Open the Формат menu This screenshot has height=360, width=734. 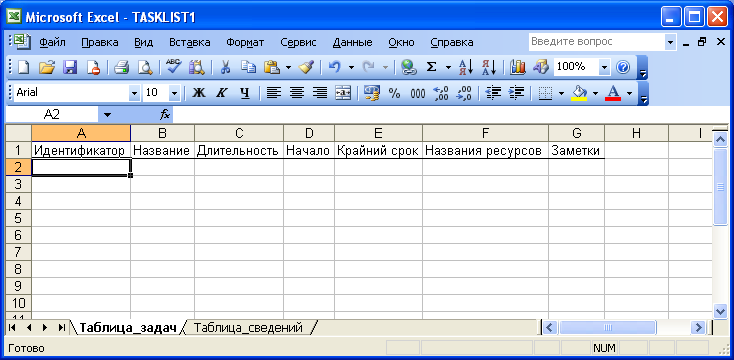click(x=245, y=43)
